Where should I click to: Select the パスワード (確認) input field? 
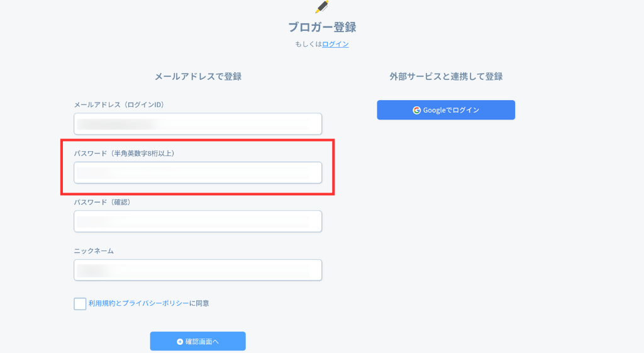pos(197,221)
